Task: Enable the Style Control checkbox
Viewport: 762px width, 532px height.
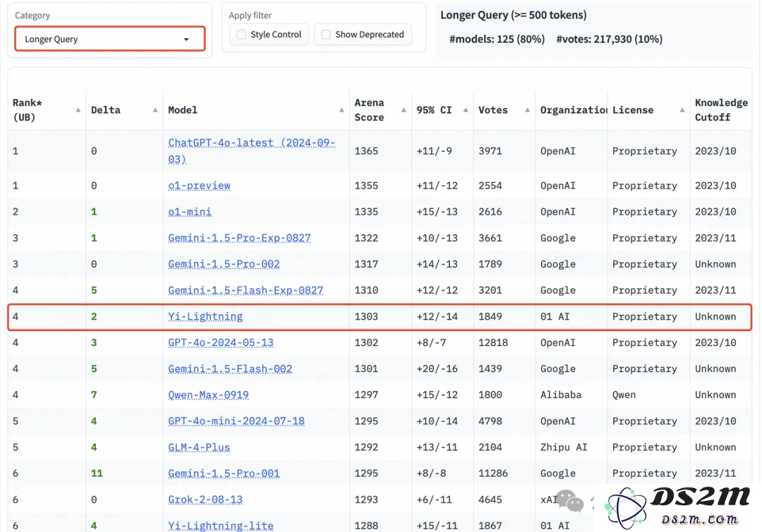Action: 241,35
